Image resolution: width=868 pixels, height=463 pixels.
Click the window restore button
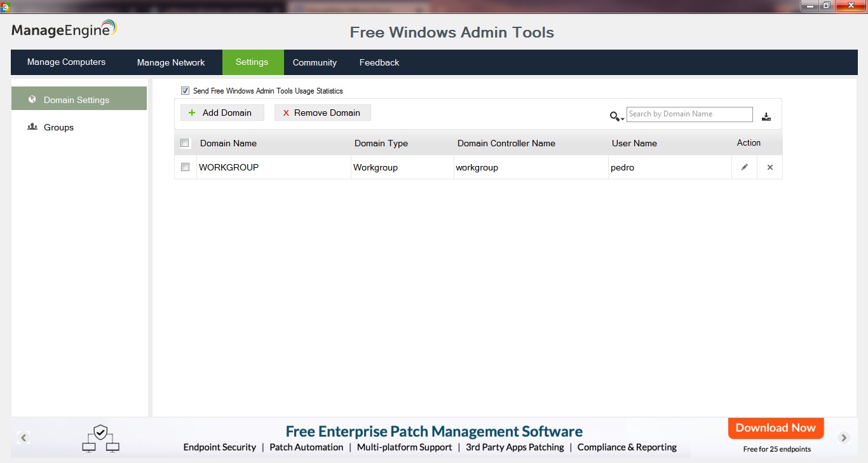point(826,5)
